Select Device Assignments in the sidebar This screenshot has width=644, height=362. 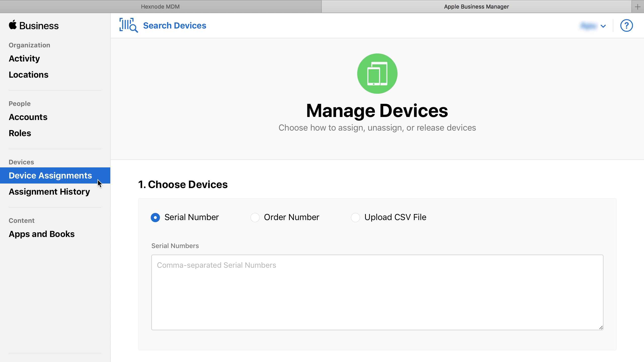click(55, 175)
